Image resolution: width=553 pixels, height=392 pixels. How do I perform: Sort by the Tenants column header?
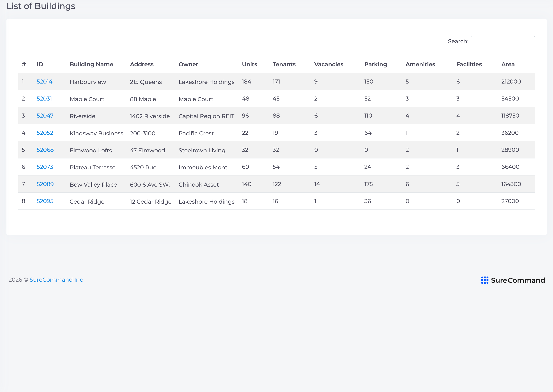(284, 64)
